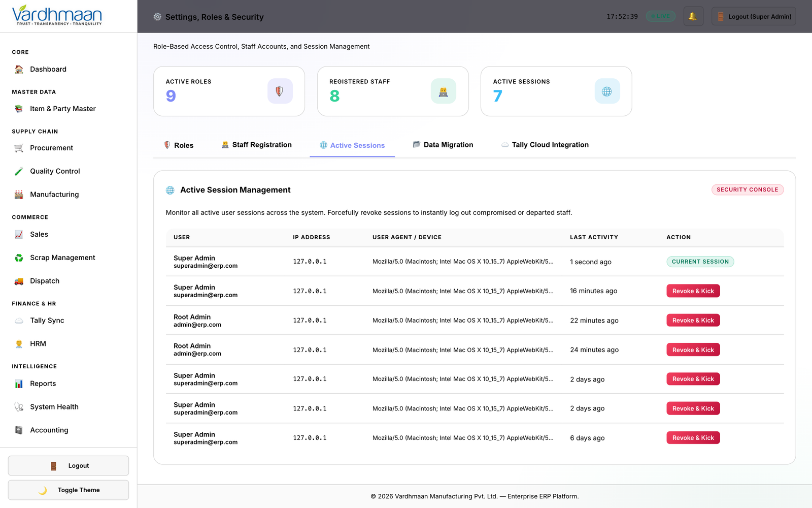Viewport: 812px width, 508px height.
Task: Open the Reports bar chart icon
Action: point(19,384)
